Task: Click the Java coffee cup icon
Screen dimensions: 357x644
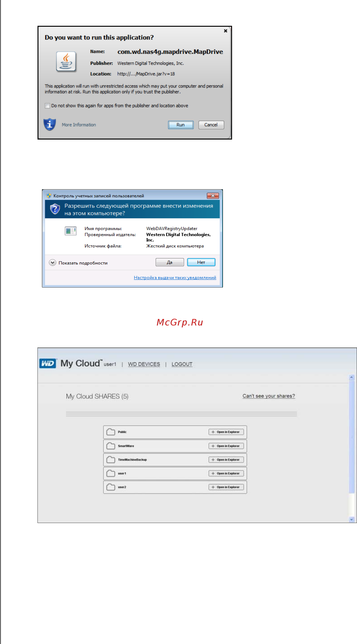Action: coord(66,61)
